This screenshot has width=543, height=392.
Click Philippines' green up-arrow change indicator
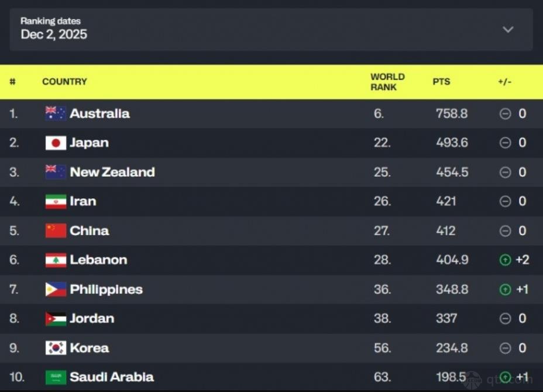coord(505,289)
